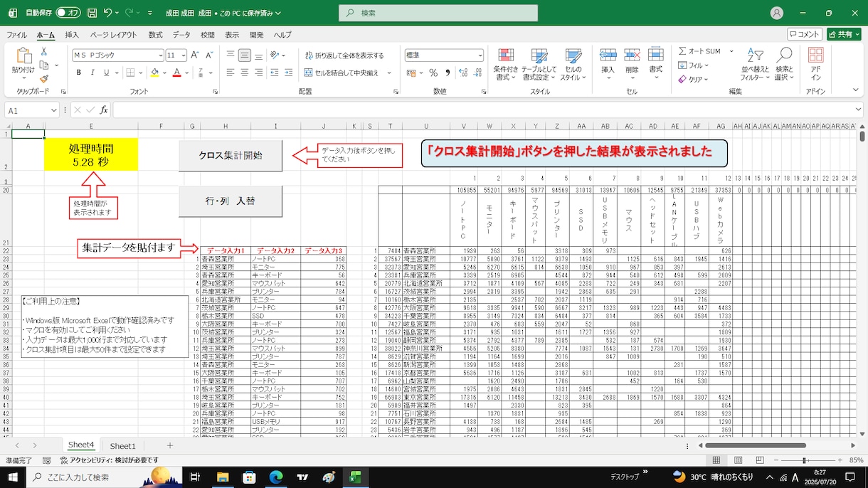The image size is (868, 488).
Task: Click the vertical scrollbar thumb
Action: click(x=862, y=136)
